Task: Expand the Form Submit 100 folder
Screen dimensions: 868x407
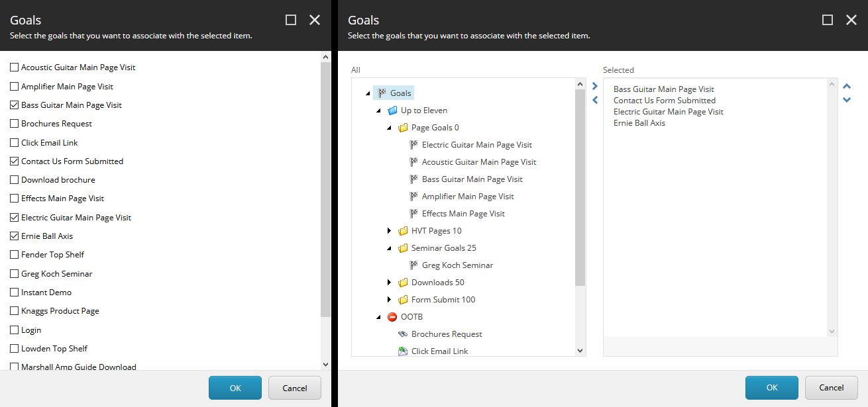Action: tap(389, 300)
